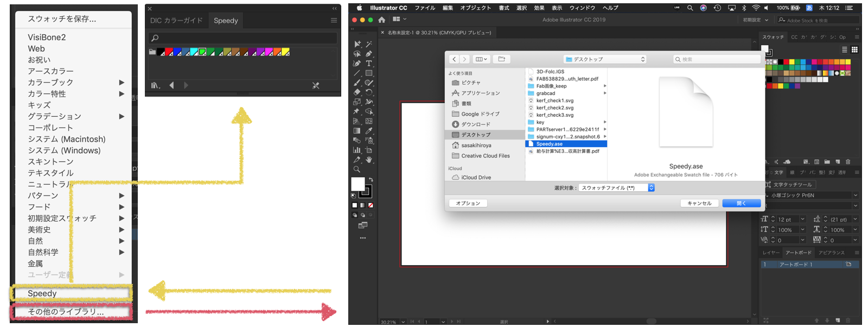This screenshot has height=327, width=868.
Task: Create new folder in file dialog
Action: (501, 59)
